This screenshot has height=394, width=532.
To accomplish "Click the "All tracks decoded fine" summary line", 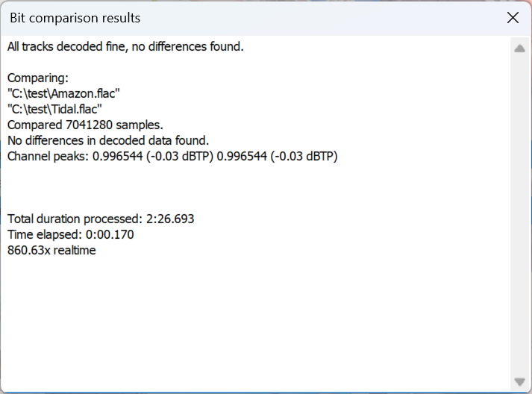I will coord(125,47).
